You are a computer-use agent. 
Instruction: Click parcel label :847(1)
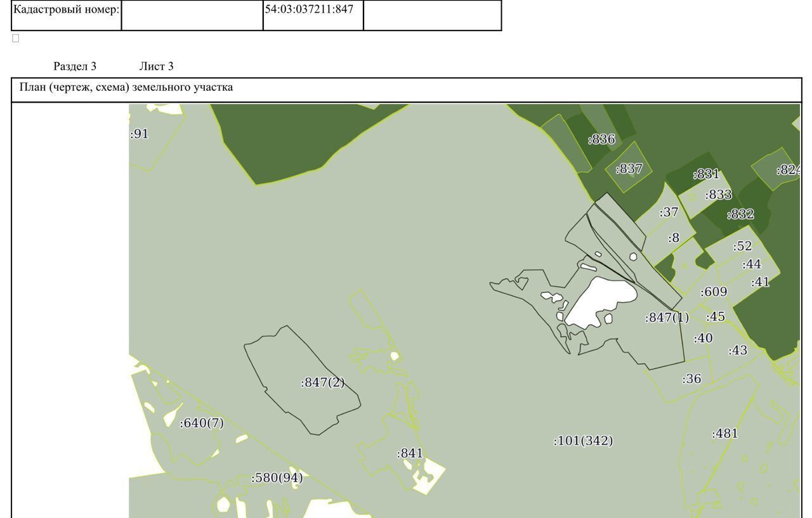click(667, 318)
